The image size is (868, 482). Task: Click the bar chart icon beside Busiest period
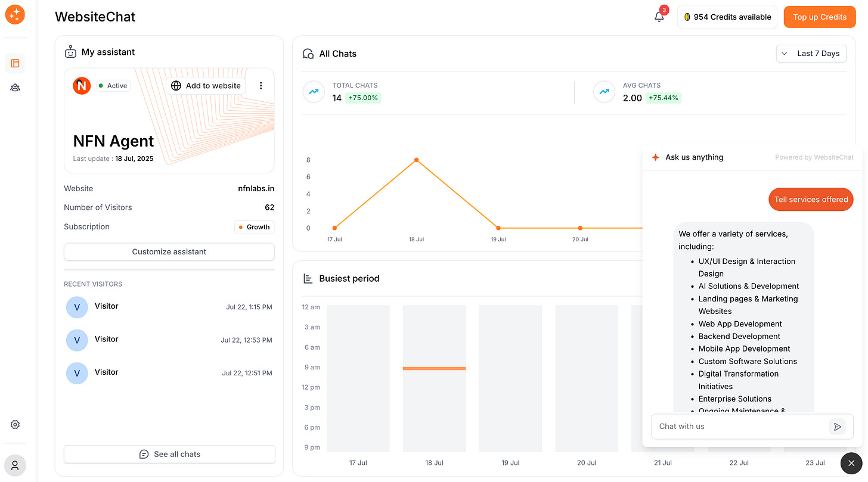pos(308,278)
